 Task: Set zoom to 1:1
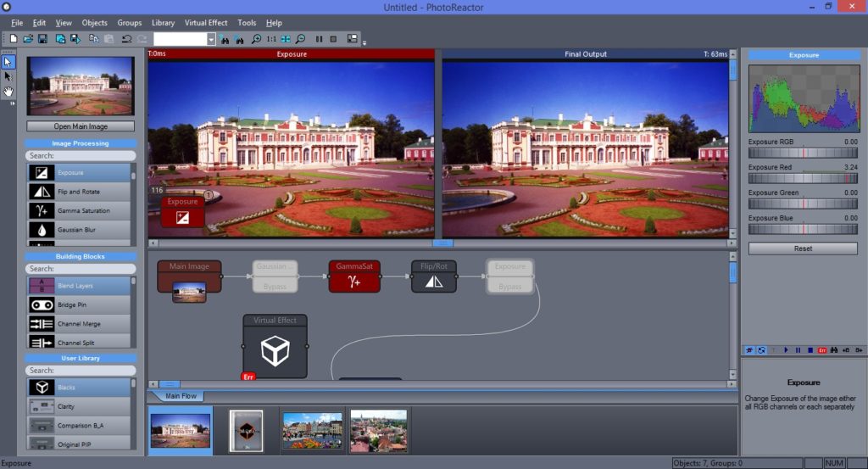point(271,39)
